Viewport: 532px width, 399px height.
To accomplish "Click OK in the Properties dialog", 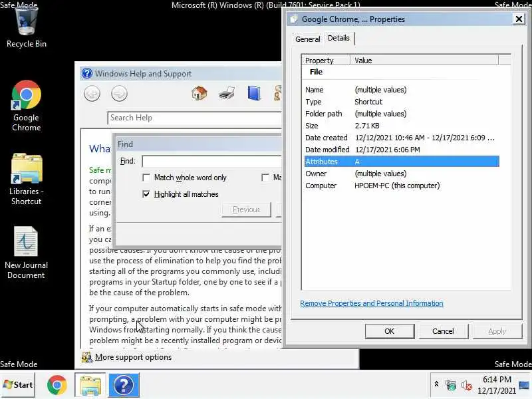I will (x=390, y=331).
